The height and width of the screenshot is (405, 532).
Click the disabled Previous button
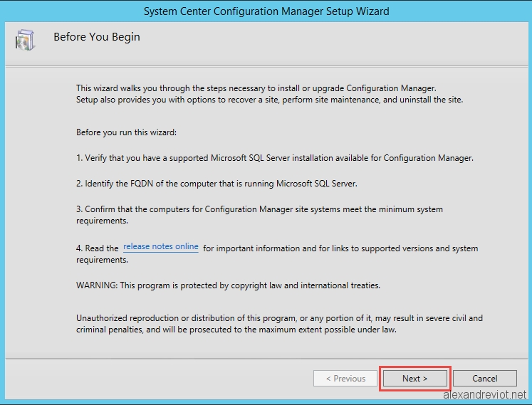point(345,378)
